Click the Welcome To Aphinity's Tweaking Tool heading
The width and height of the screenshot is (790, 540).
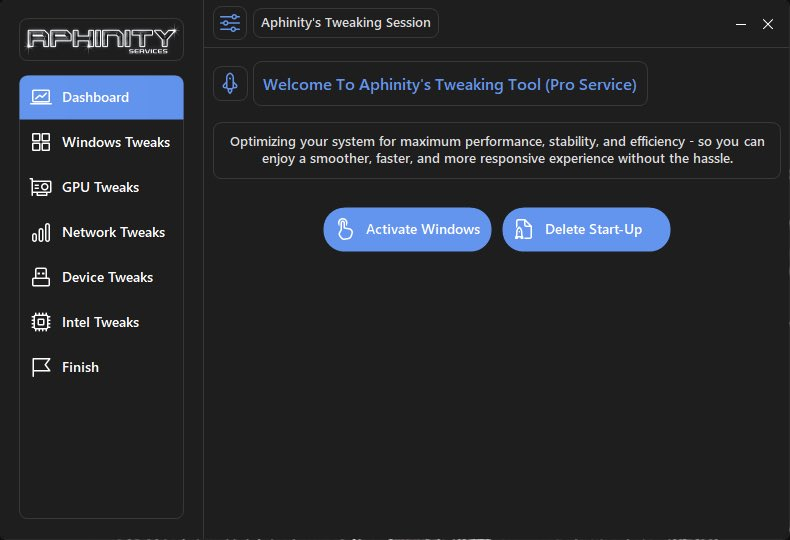point(450,84)
